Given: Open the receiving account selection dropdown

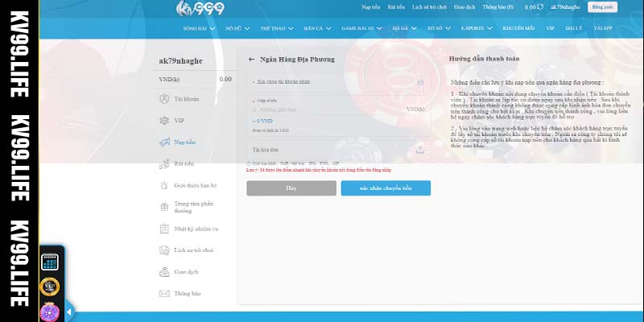Looking at the screenshot, I should tap(420, 82).
